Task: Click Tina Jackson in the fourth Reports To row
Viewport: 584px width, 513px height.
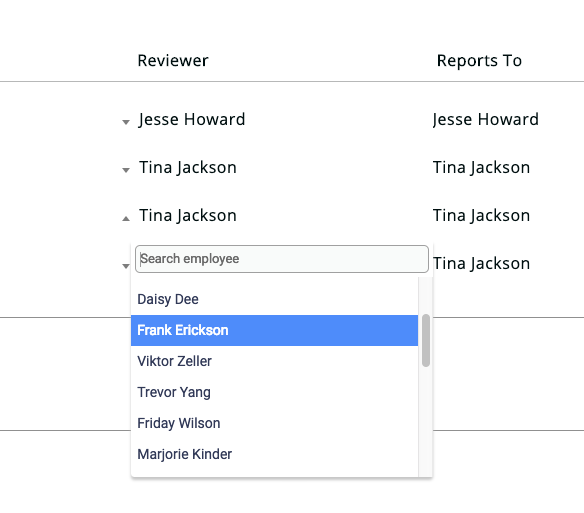Action: (x=481, y=263)
